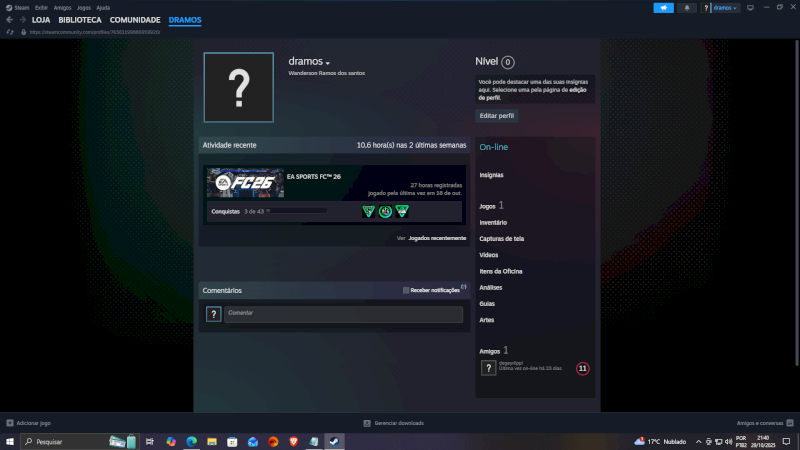Viewport: 800px width, 450px height.
Task: Click the Adicionar jogo button
Action: (x=29, y=423)
